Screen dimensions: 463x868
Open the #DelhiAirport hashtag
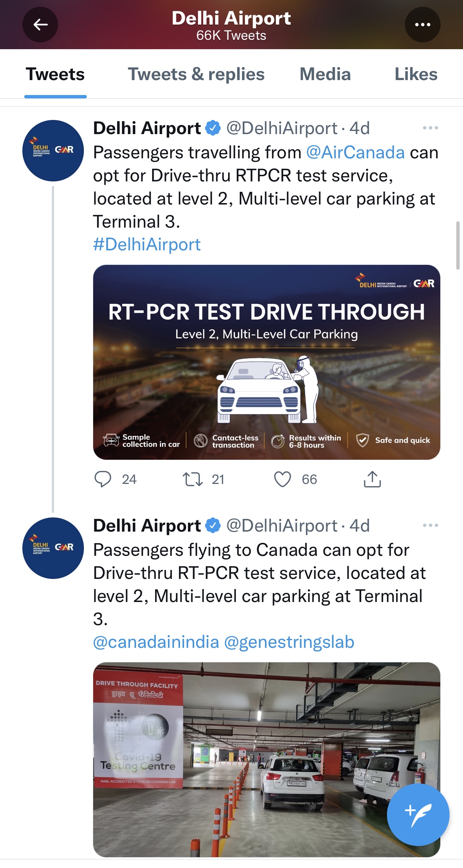click(x=147, y=245)
